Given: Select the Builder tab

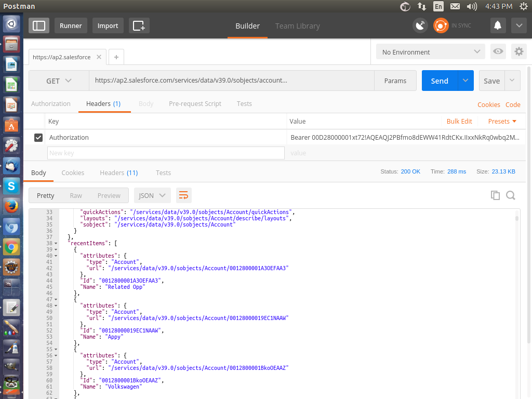Looking at the screenshot, I should [248, 26].
